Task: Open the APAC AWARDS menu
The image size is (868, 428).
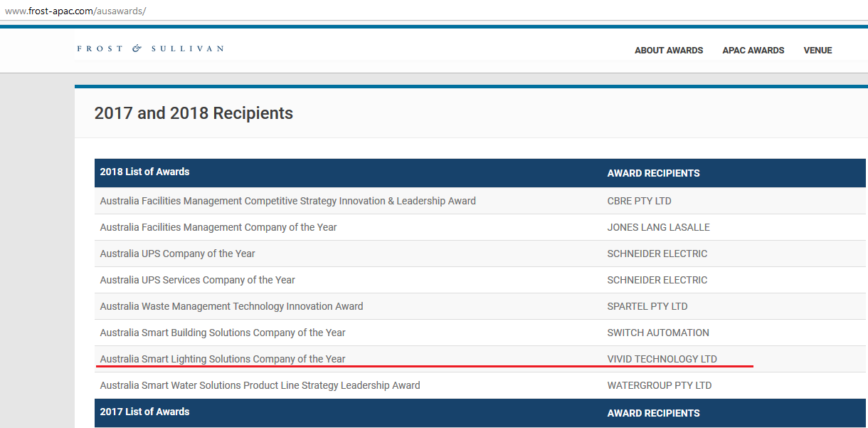Action: [x=753, y=51]
